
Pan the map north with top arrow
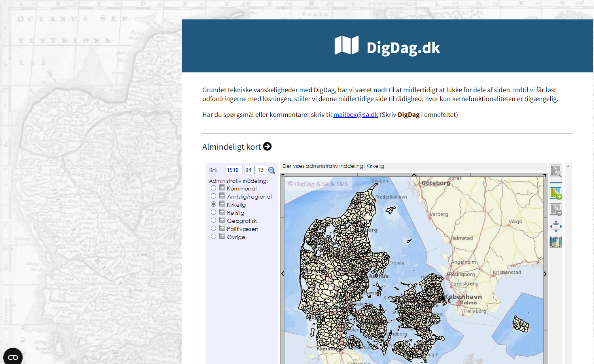[x=414, y=175]
